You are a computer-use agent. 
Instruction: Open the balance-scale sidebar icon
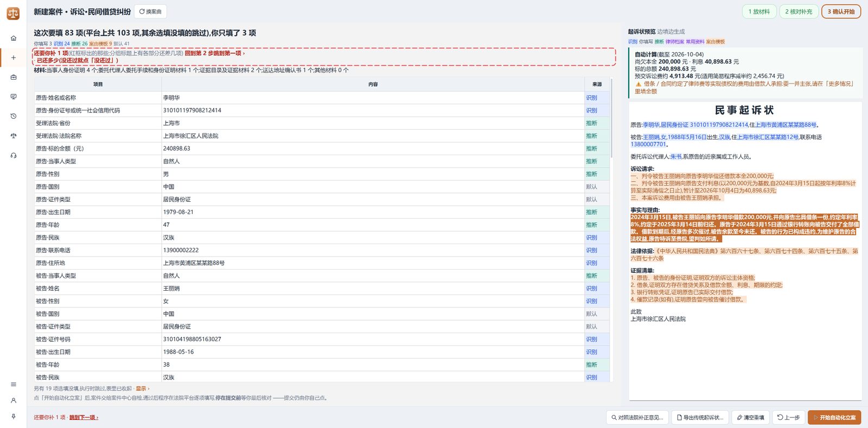[x=14, y=136]
